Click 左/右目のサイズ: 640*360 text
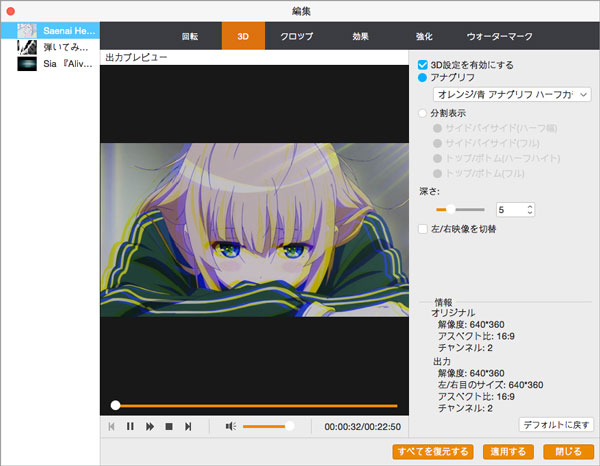 490,385
